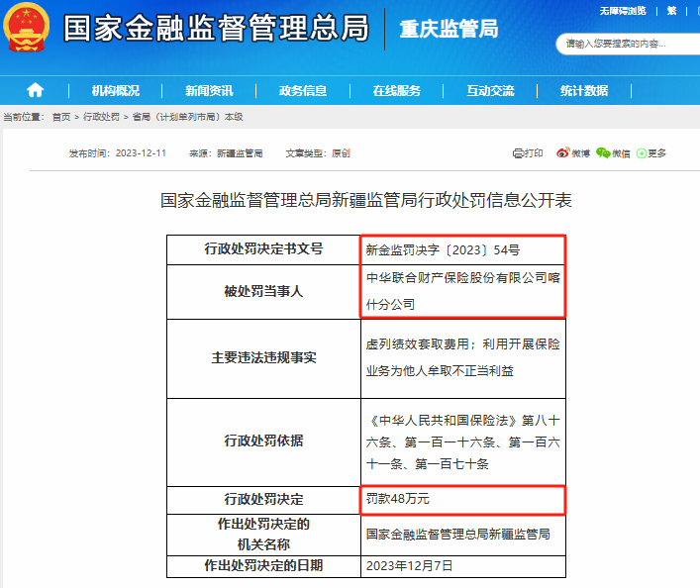Click the label 行政处罚决定书文号
The image size is (700, 588).
coord(263,248)
